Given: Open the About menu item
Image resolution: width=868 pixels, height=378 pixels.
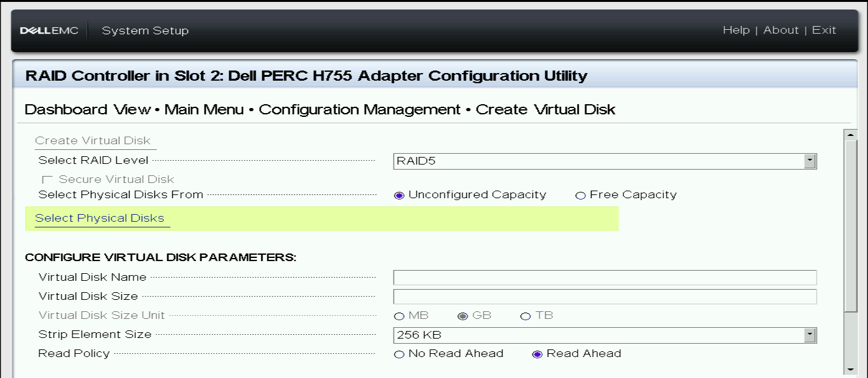Looking at the screenshot, I should click(x=781, y=30).
